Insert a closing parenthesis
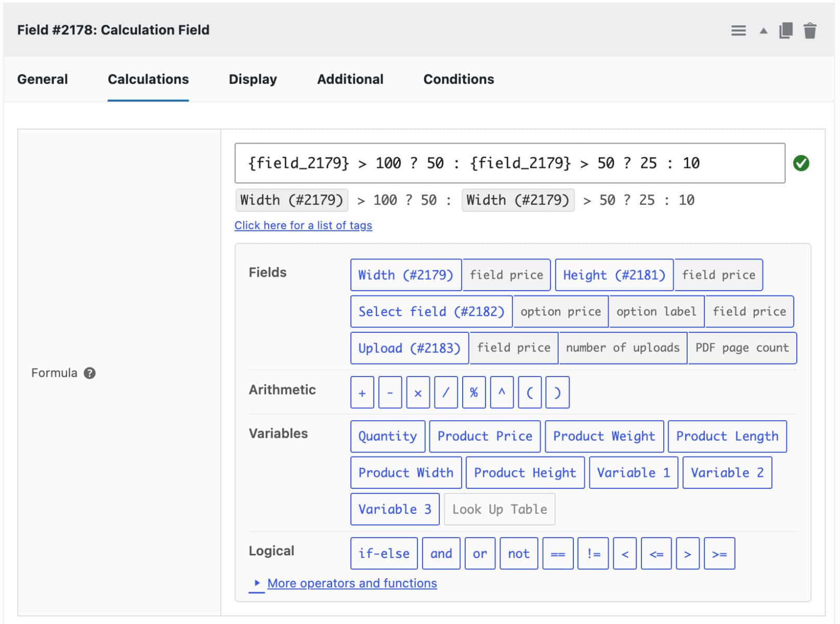The height and width of the screenshot is (624, 840). [x=558, y=393]
